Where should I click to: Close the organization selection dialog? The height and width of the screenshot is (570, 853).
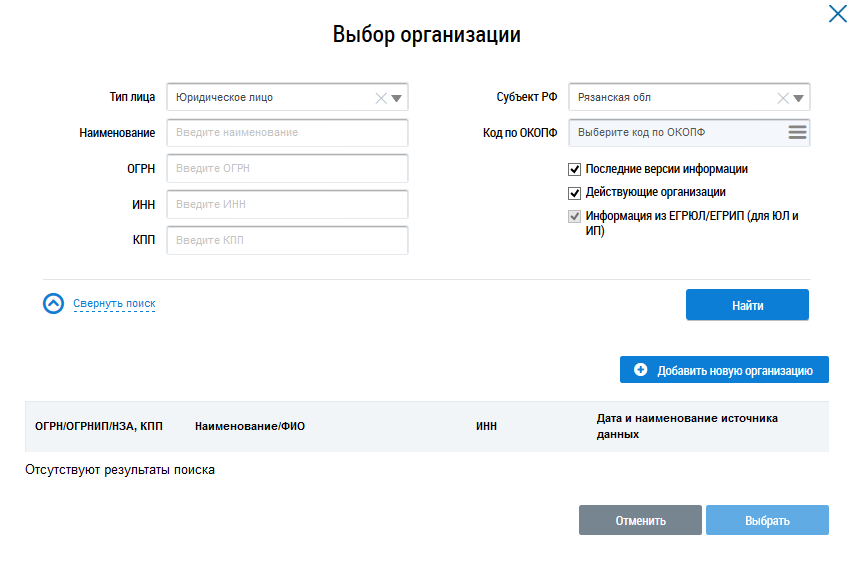[836, 14]
